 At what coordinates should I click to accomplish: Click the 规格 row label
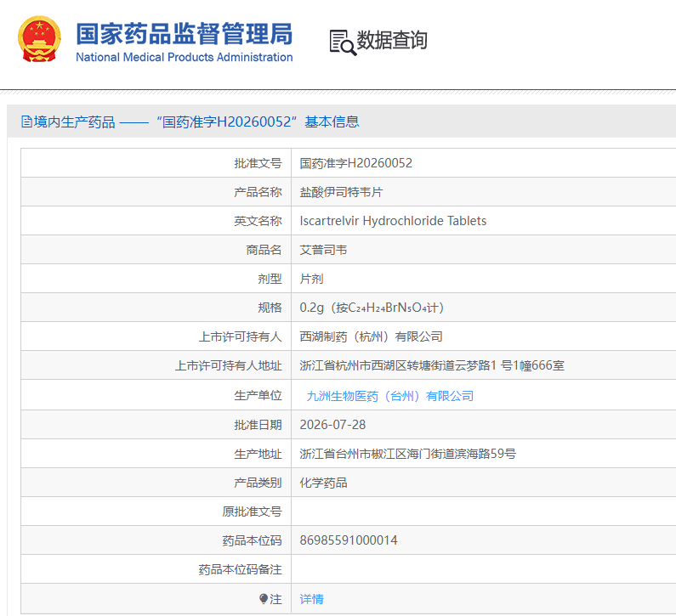coord(270,308)
